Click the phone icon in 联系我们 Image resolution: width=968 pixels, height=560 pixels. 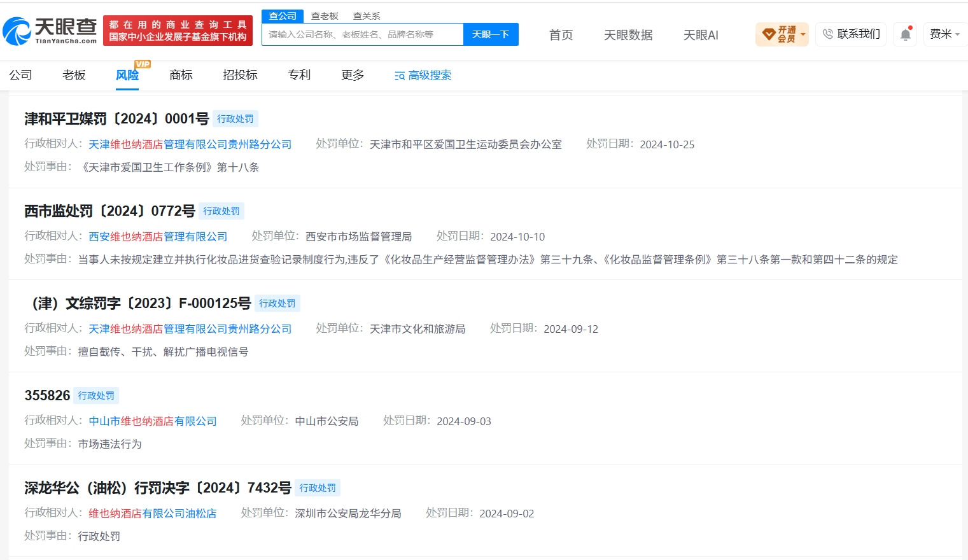click(827, 34)
